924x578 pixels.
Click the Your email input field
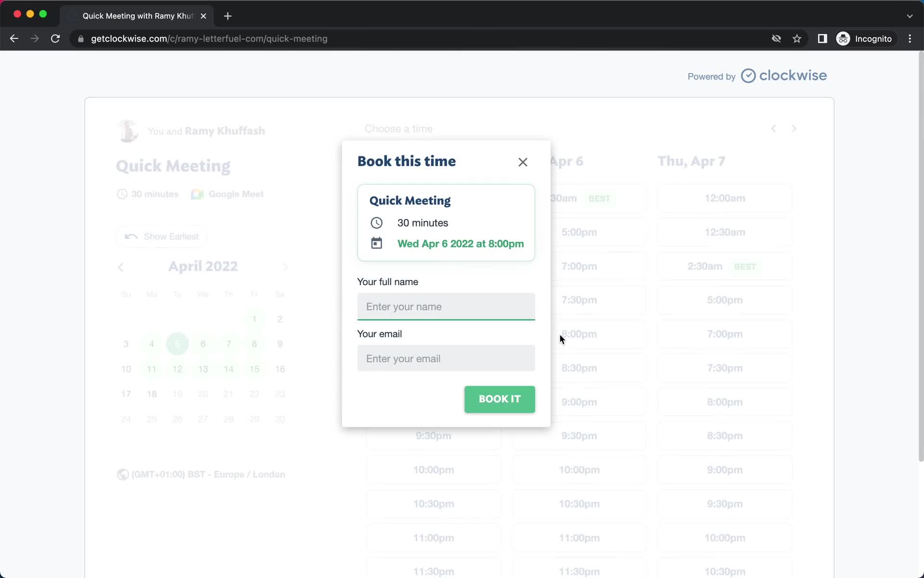pos(446,358)
